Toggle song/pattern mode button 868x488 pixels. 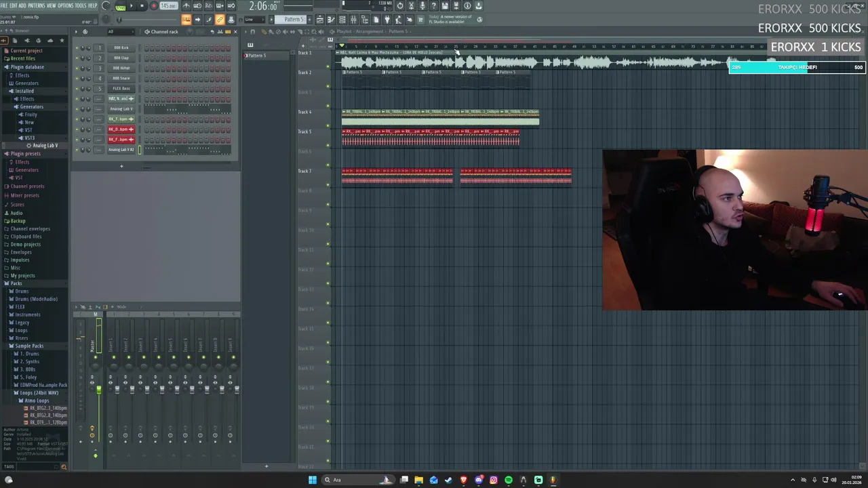[x=121, y=6]
